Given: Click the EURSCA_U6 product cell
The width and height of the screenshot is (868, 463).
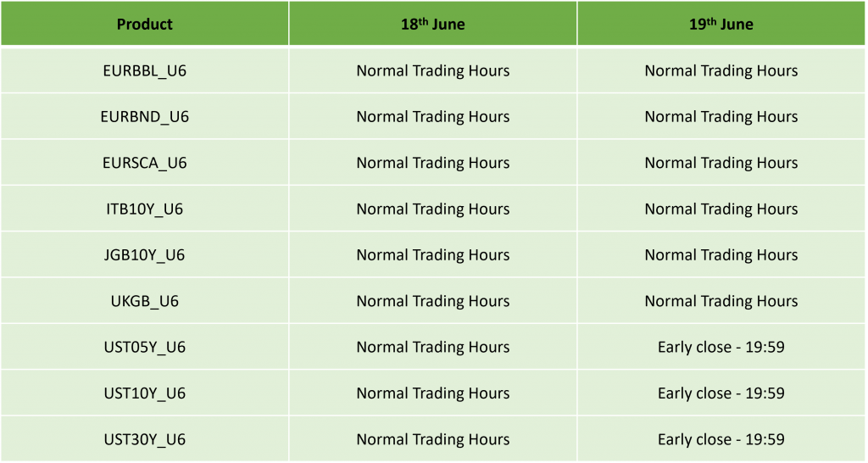Looking at the screenshot, I should coord(144,162).
